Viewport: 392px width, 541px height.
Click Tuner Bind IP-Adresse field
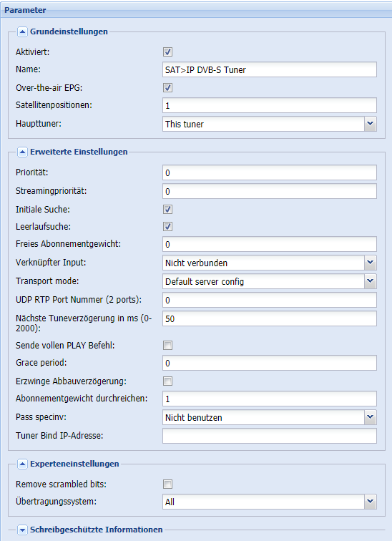pos(270,436)
